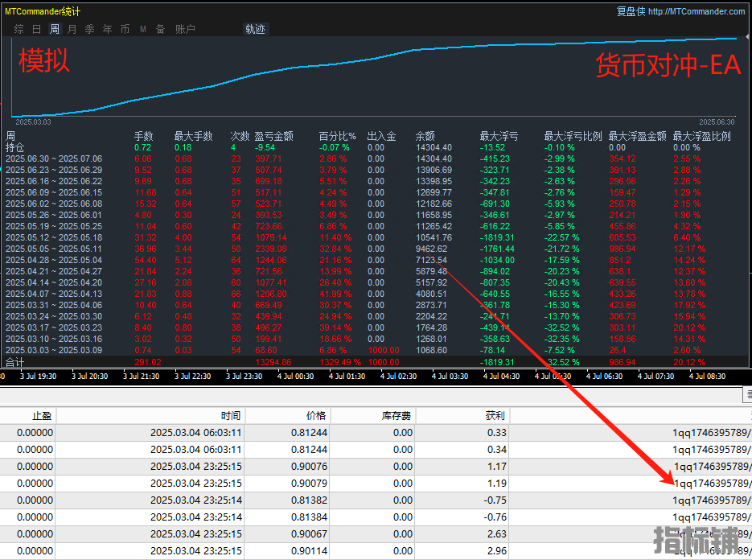Select the 持仓 open positions row
This screenshot has width=752, height=560.
tap(374, 148)
